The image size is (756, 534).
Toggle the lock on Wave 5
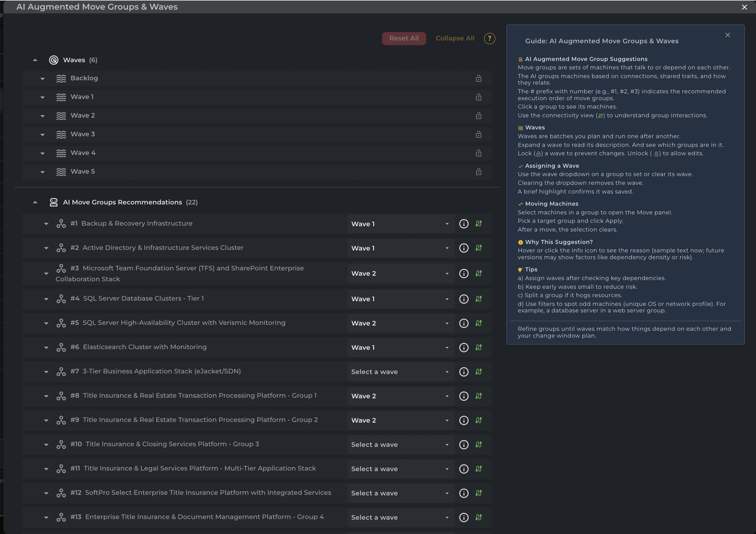point(478,172)
